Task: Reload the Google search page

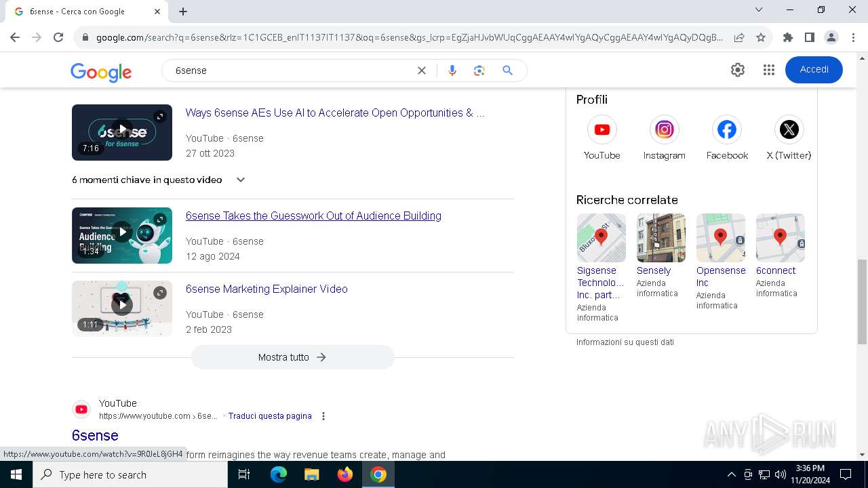Action: pos(58,37)
